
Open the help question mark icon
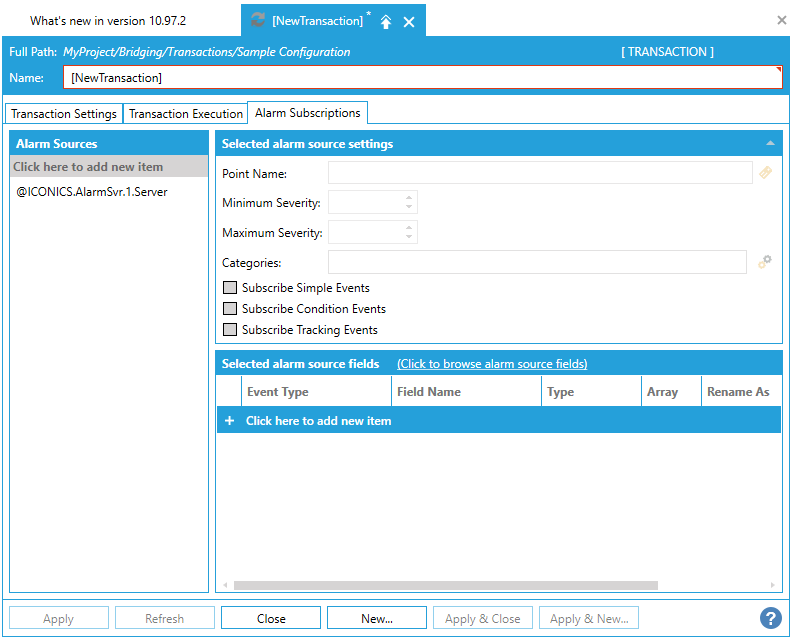click(770, 618)
